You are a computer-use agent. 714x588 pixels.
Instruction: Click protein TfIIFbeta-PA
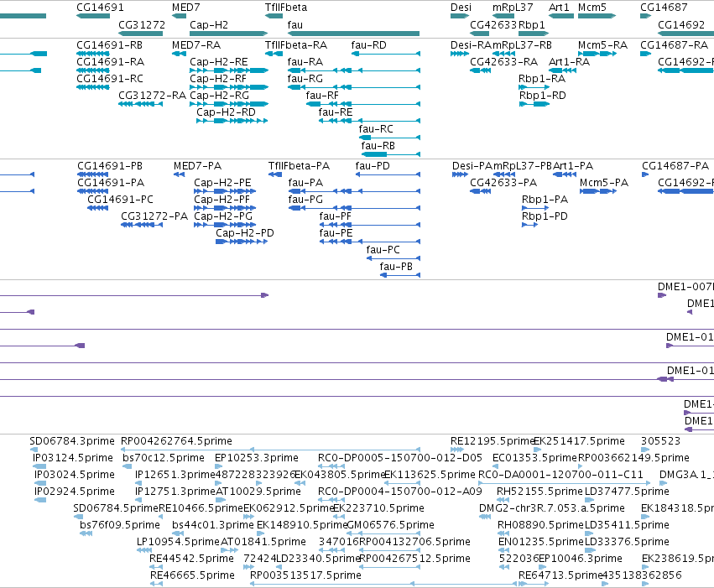tap(299, 165)
